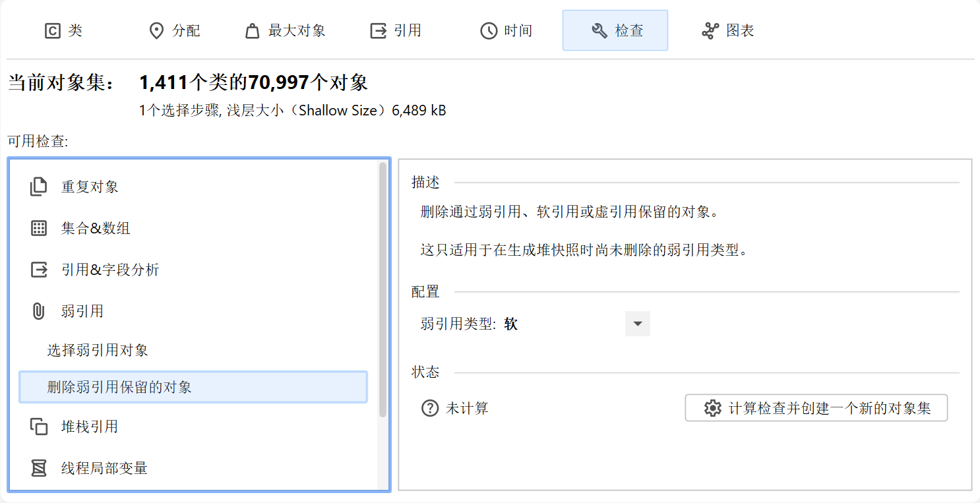Select the 弱引用 inspection category
The image size is (980, 503).
pos(193,311)
